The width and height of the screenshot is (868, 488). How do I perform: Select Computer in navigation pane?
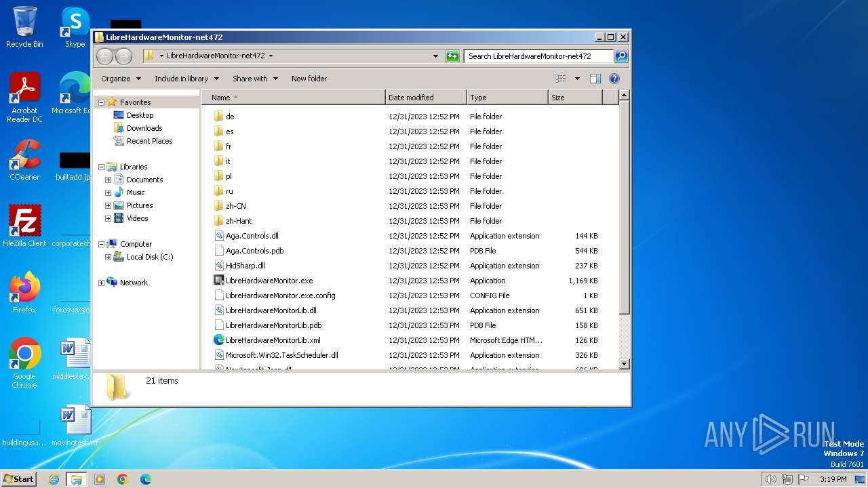pyautogui.click(x=136, y=244)
